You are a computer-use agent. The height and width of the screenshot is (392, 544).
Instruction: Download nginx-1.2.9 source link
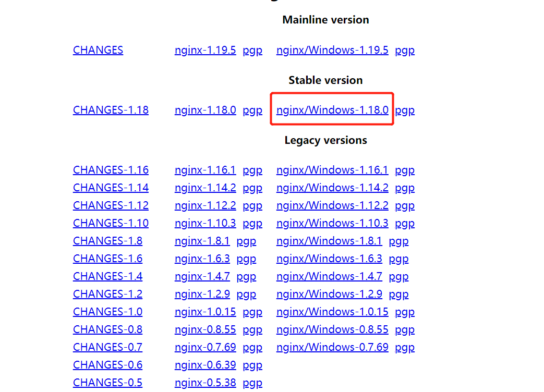point(202,294)
